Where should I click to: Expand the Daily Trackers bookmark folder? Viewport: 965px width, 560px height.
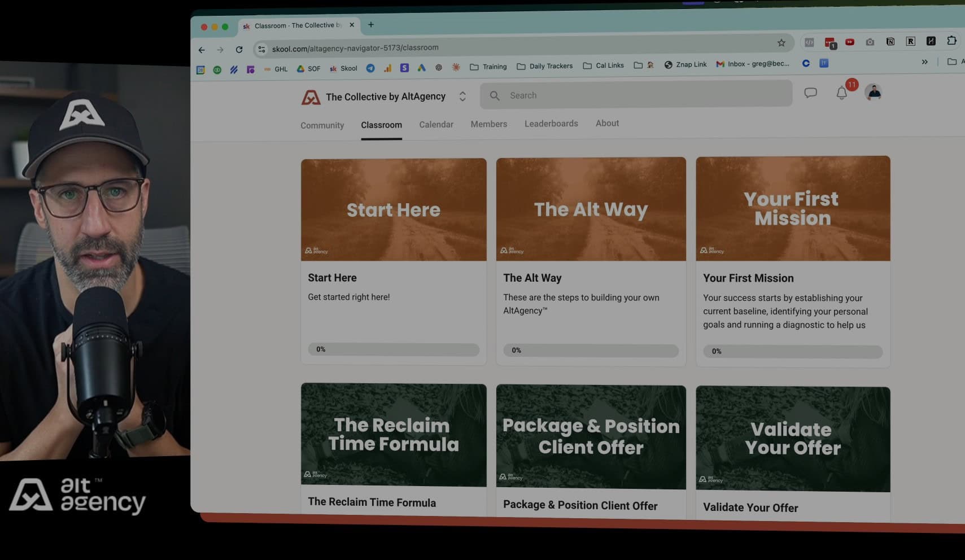coord(544,66)
